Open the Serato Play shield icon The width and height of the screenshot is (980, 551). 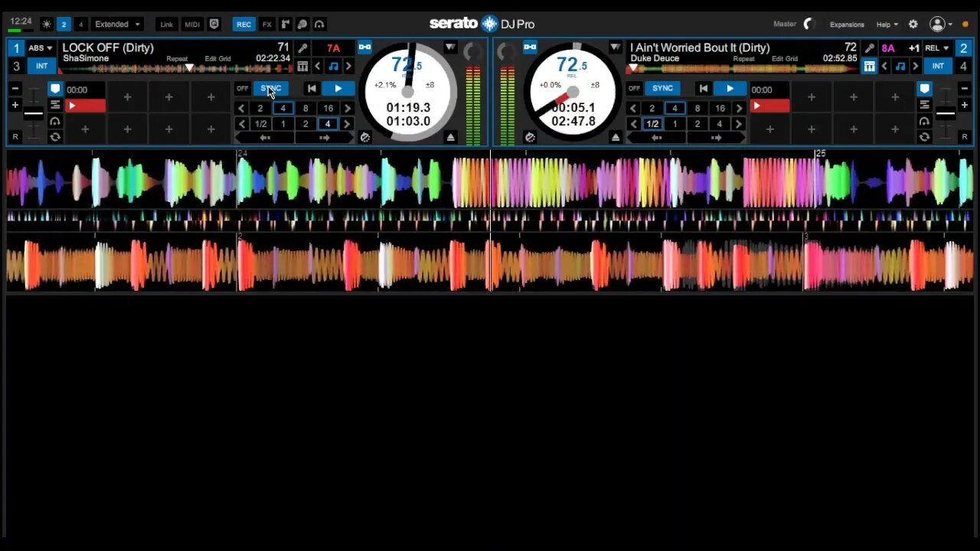pyautogui.click(x=214, y=24)
